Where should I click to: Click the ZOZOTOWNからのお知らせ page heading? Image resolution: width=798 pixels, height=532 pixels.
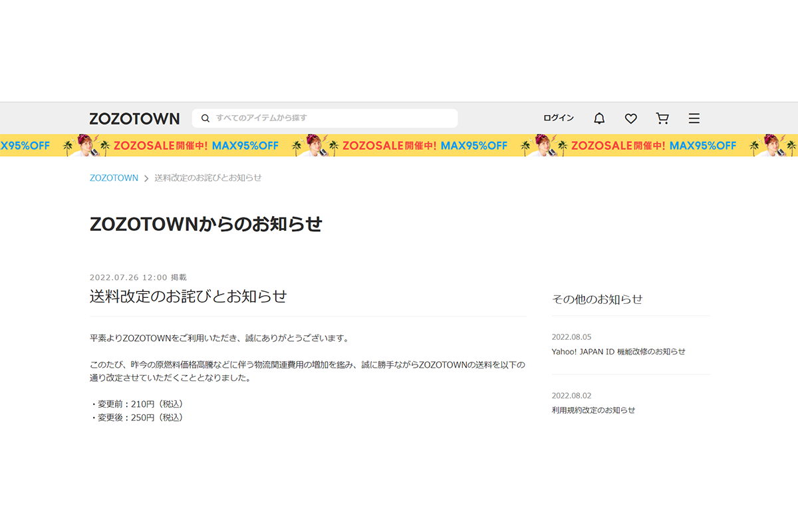(205, 225)
